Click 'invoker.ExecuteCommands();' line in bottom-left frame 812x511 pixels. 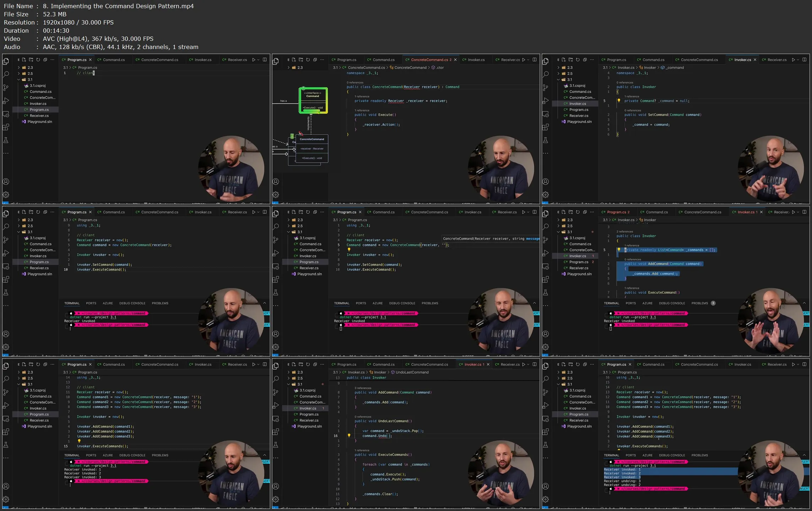coord(102,446)
